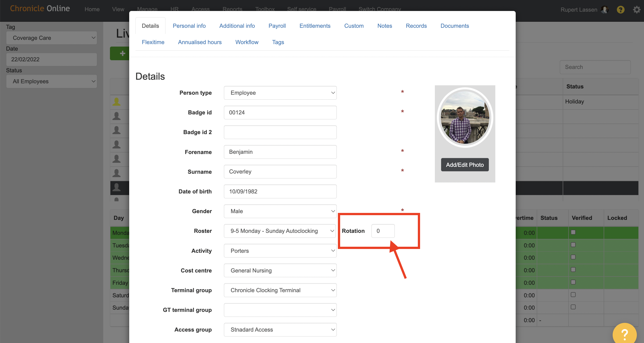The height and width of the screenshot is (343, 644).
Task: Open the settings gear icon
Action: [637, 10]
